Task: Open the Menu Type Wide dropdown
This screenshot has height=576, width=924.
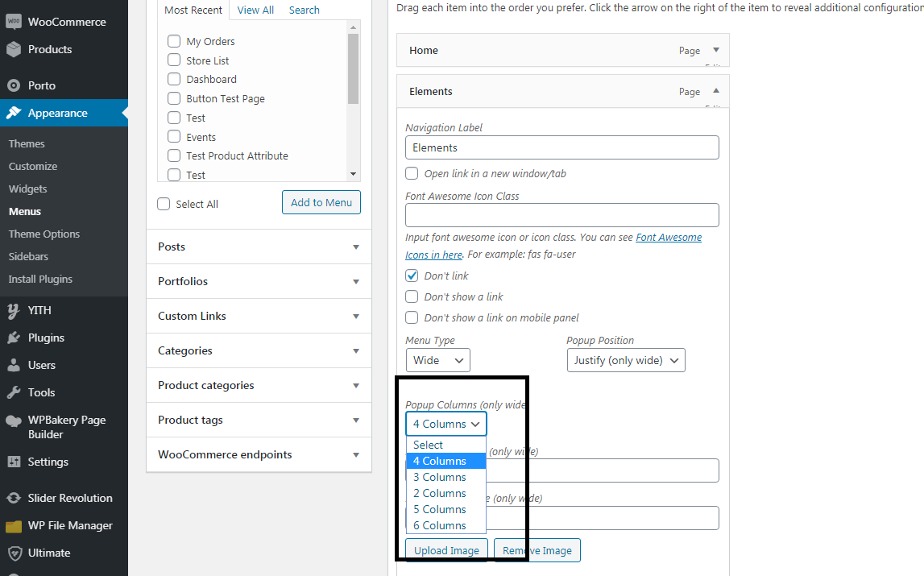Action: pos(438,360)
